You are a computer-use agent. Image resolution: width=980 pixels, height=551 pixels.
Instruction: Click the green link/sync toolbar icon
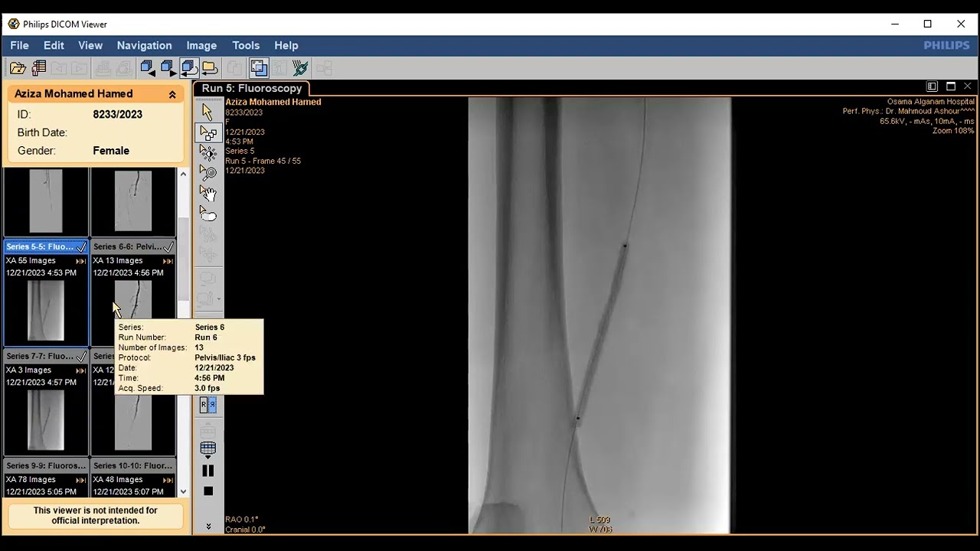[300, 69]
